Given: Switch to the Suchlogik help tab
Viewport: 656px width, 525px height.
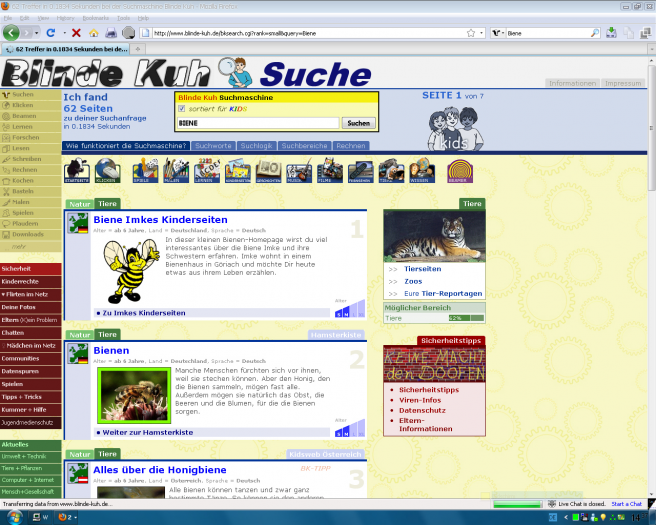Looking at the screenshot, I should point(256,146).
